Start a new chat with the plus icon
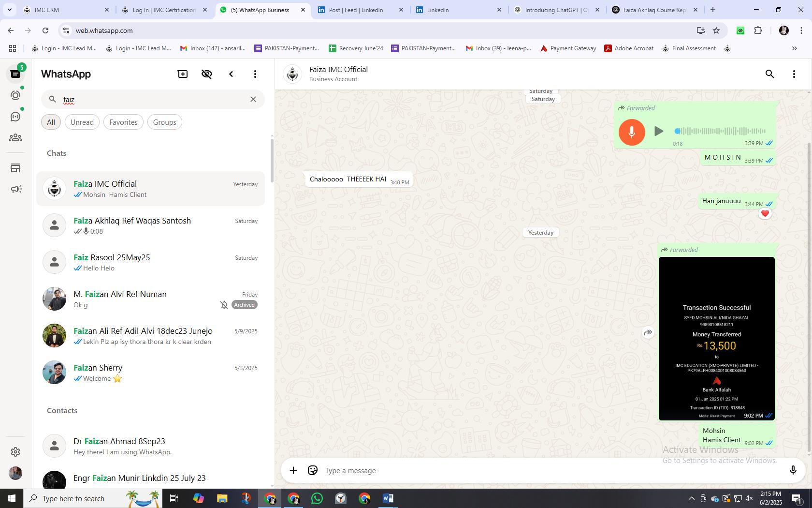 (183, 74)
